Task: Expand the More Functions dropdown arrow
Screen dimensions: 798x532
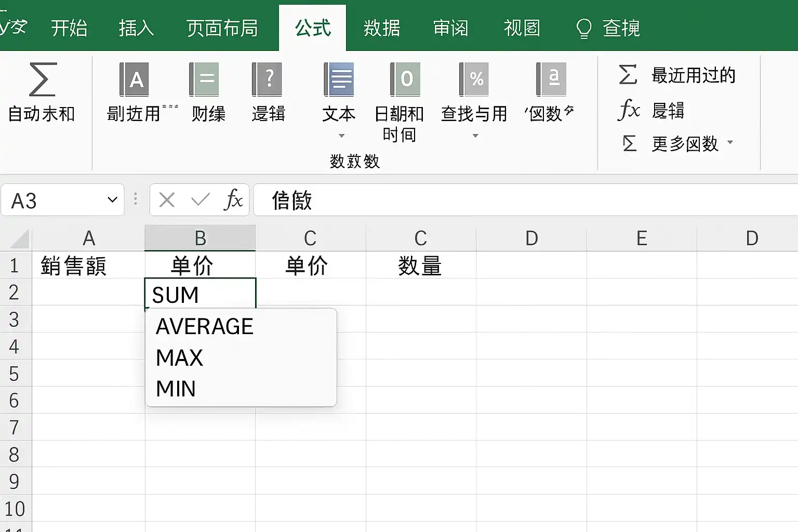Action: [730, 142]
